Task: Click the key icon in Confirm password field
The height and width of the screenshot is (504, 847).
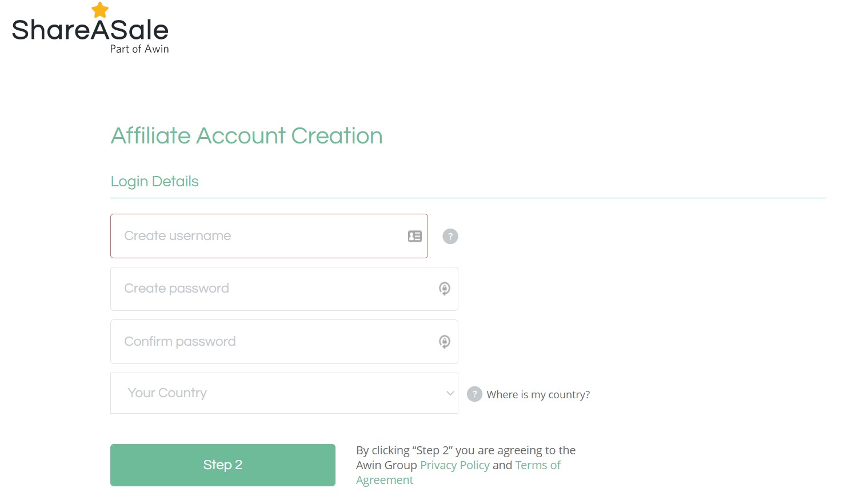Action: pyautogui.click(x=444, y=342)
